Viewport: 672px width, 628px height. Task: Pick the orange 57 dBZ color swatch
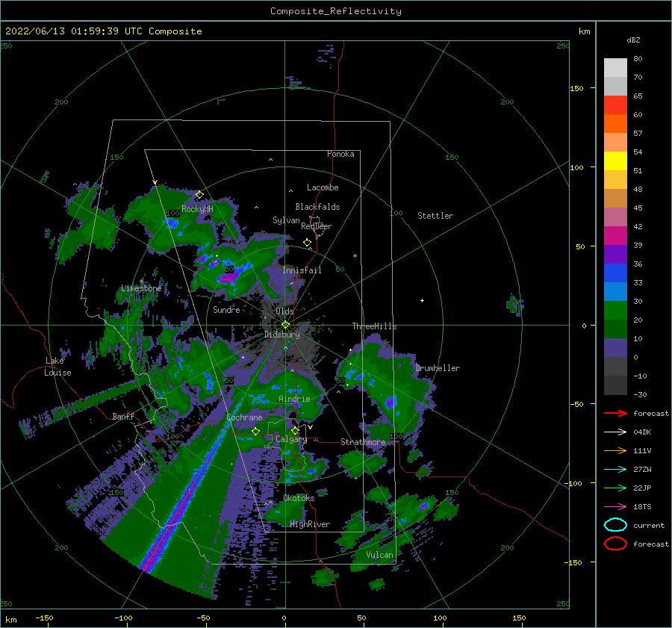[615, 123]
